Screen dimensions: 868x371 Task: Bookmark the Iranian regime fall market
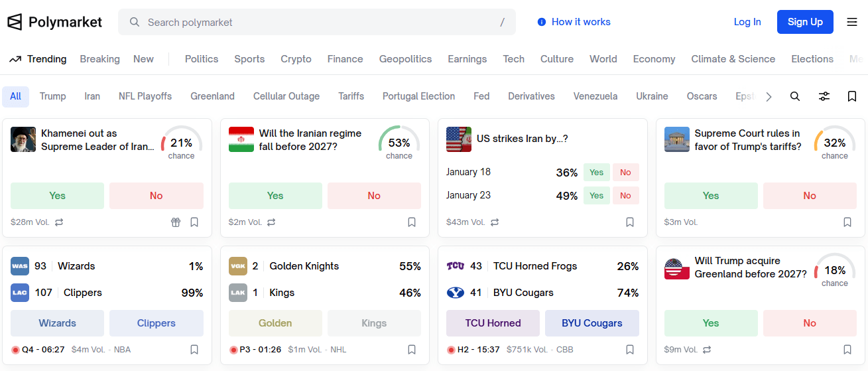click(x=412, y=222)
